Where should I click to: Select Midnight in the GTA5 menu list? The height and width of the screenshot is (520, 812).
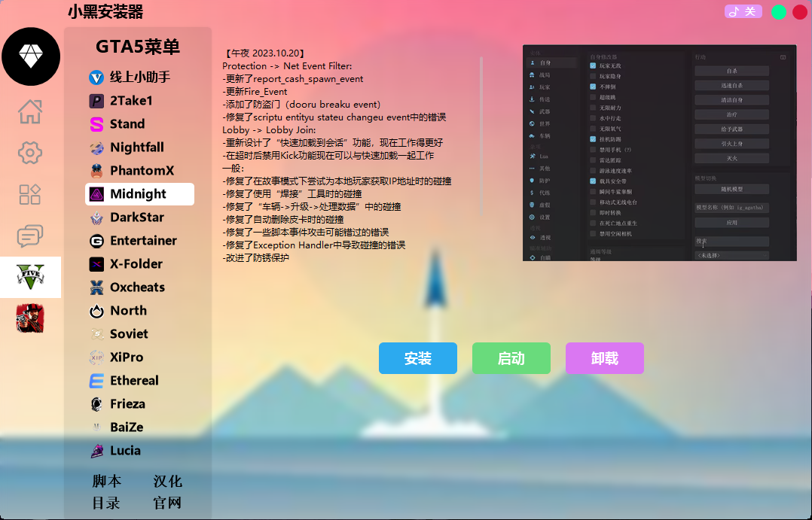[140, 194]
